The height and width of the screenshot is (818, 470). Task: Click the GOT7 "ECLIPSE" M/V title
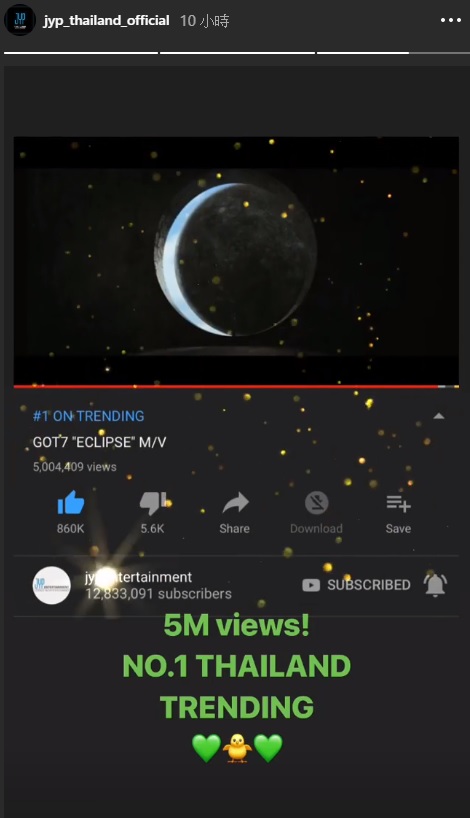pyautogui.click(x=100, y=442)
